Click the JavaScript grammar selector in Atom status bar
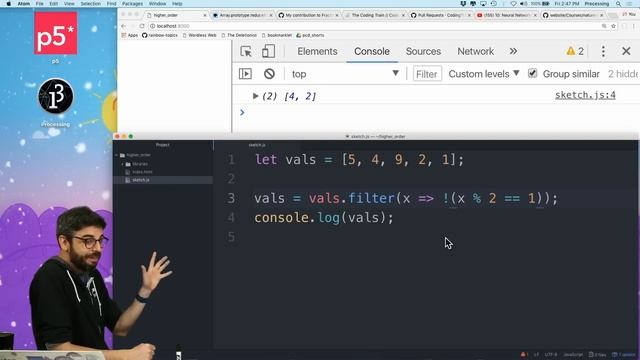Image resolution: width=640 pixels, height=360 pixels. tap(573, 355)
